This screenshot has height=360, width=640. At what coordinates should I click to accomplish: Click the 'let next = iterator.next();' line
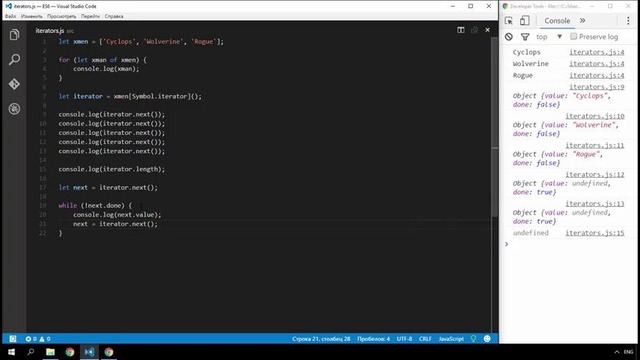[x=108, y=187]
